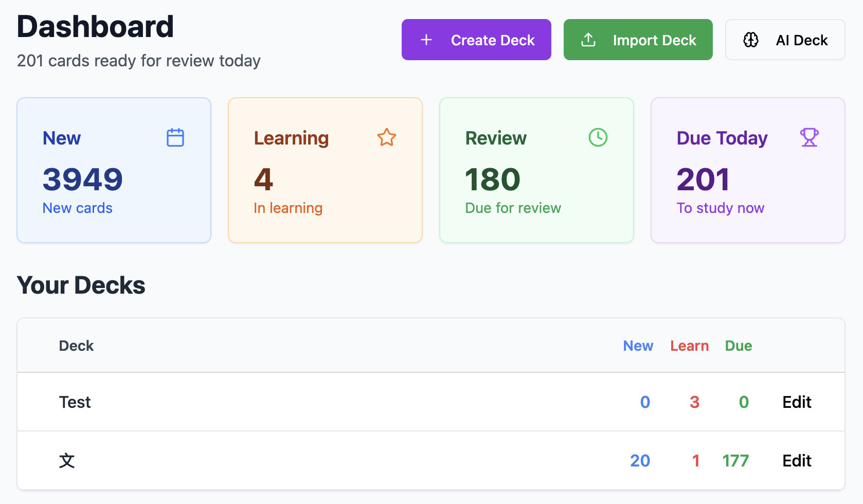Open the New cards stat card
This screenshot has width=863, height=504.
coord(114,170)
